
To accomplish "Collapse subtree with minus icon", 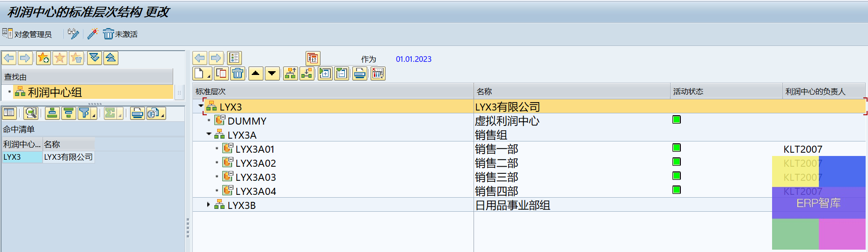I will [x=342, y=74].
